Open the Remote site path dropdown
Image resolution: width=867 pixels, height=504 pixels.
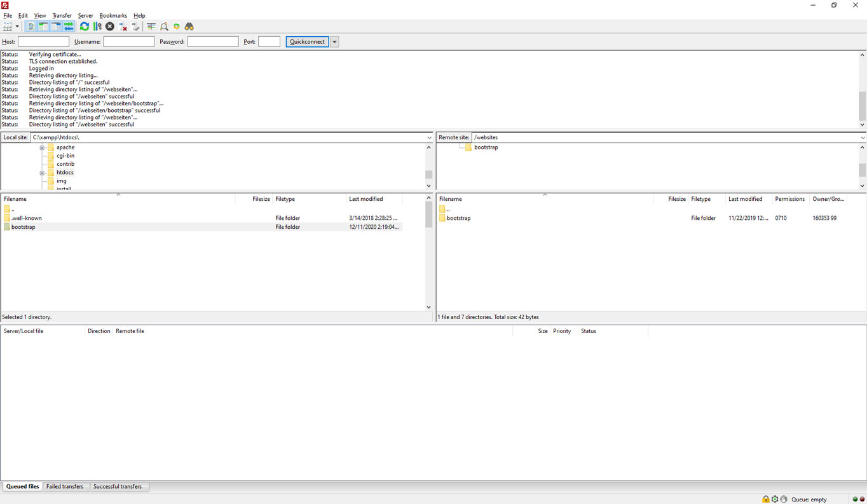[863, 137]
